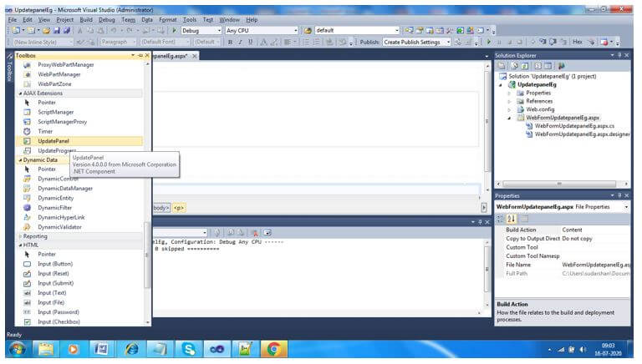Select the Input (Button) HTML control
Viewport: 642px width, 364px height.
(x=55, y=264)
